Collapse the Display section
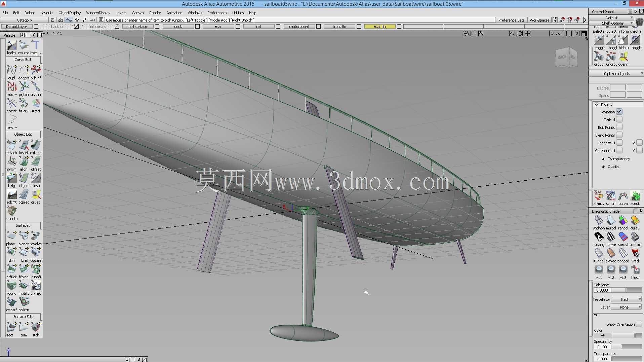 pyautogui.click(x=597, y=104)
